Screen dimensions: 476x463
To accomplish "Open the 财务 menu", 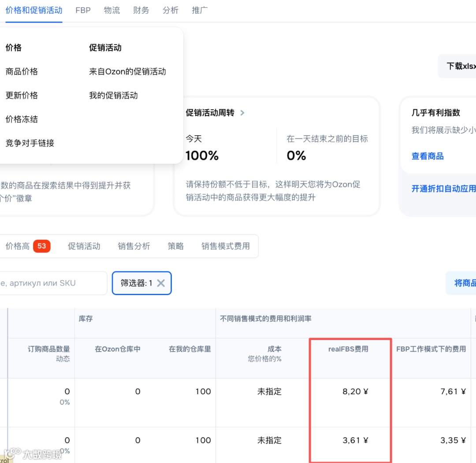I will point(141,10).
